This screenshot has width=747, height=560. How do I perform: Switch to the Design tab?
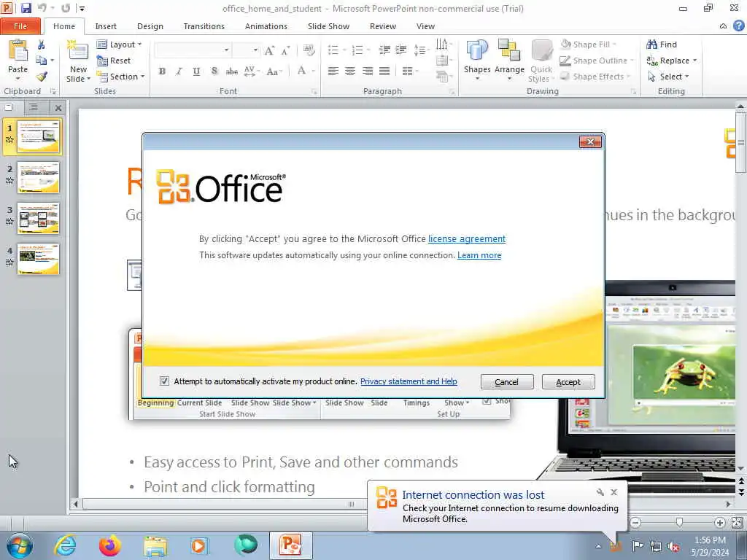(150, 26)
